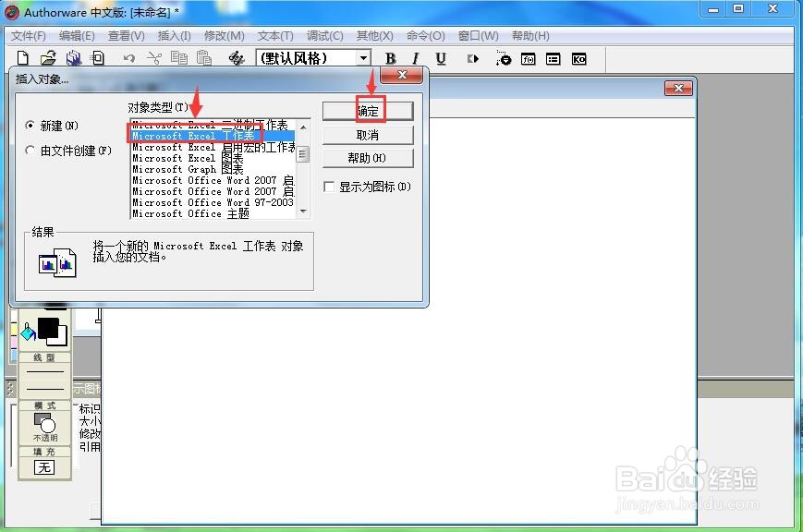The image size is (803, 532).
Task: Close the 插入对象 dialog
Action: (402, 75)
